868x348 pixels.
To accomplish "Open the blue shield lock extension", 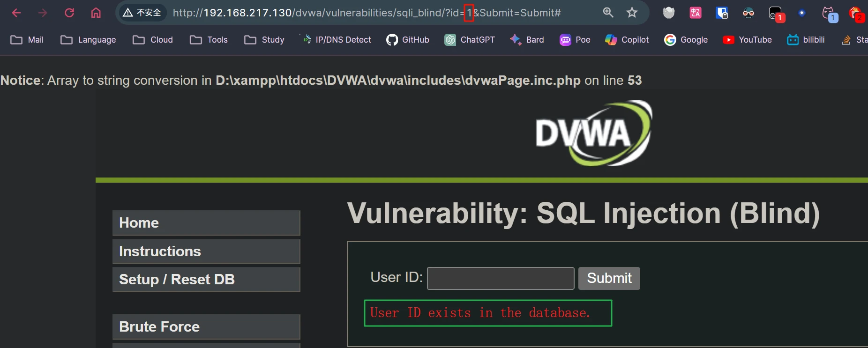I will [x=722, y=13].
